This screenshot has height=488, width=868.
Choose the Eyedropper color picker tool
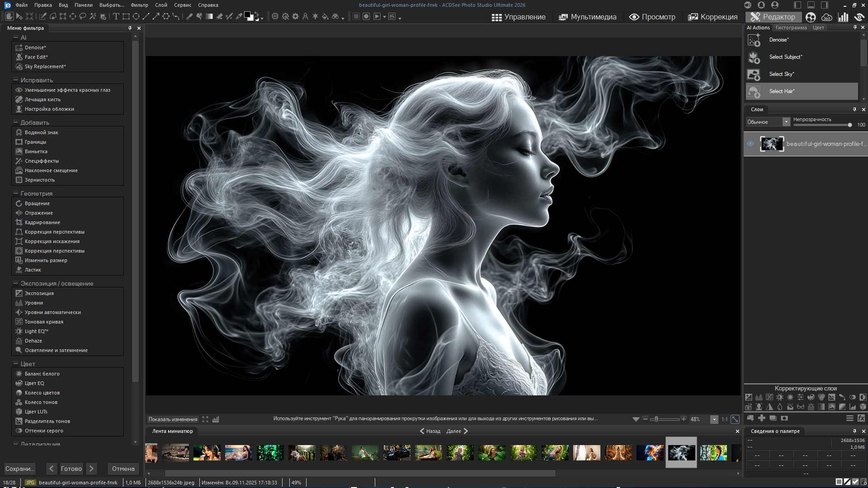pyautogui.click(x=239, y=16)
